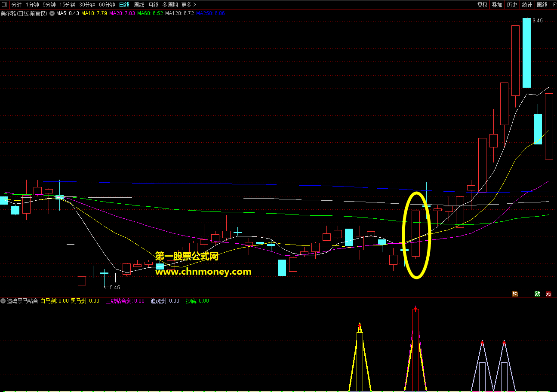Viewport: 557px width, 392px height.
Task: Click the 美尔雅(日线.前复权) chart title
Action: coord(24,13)
